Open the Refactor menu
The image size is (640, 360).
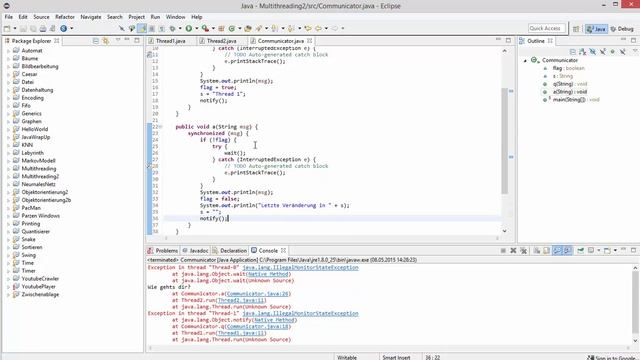tap(65, 17)
